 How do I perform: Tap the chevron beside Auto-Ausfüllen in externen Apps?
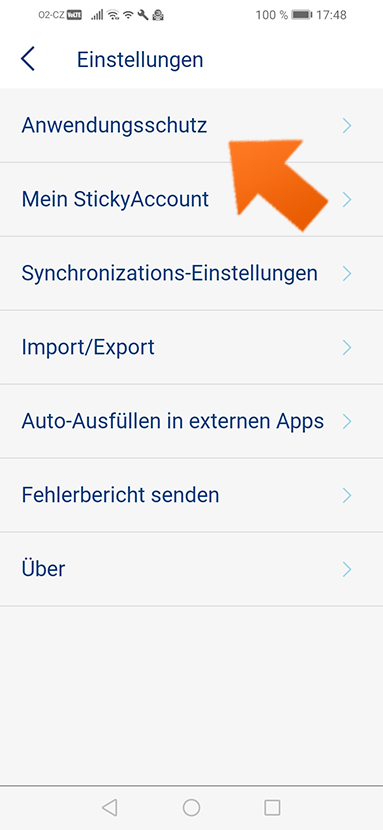click(x=347, y=421)
